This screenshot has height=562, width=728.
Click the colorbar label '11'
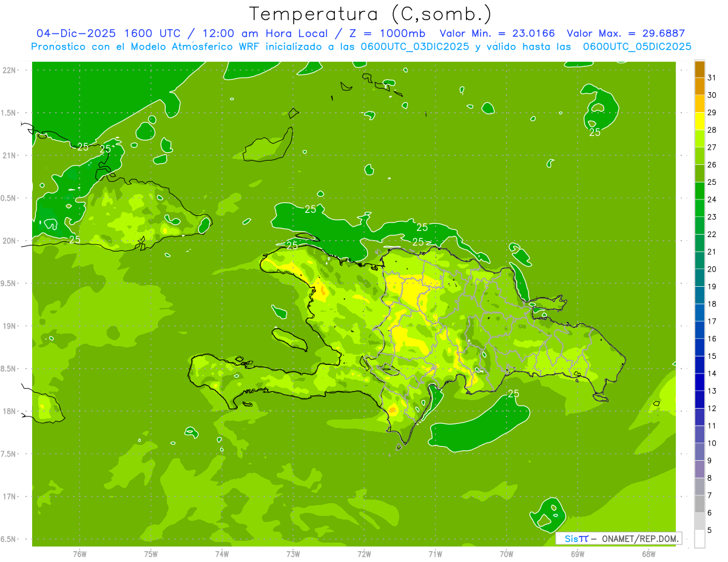pos(712,426)
